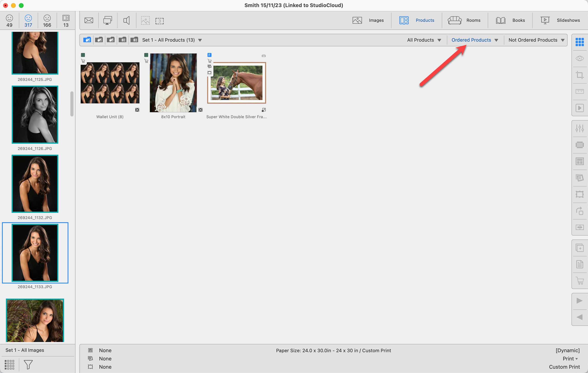This screenshot has height=373, width=588.
Task: Toggle the happy face rating filter
Action: pos(9,21)
